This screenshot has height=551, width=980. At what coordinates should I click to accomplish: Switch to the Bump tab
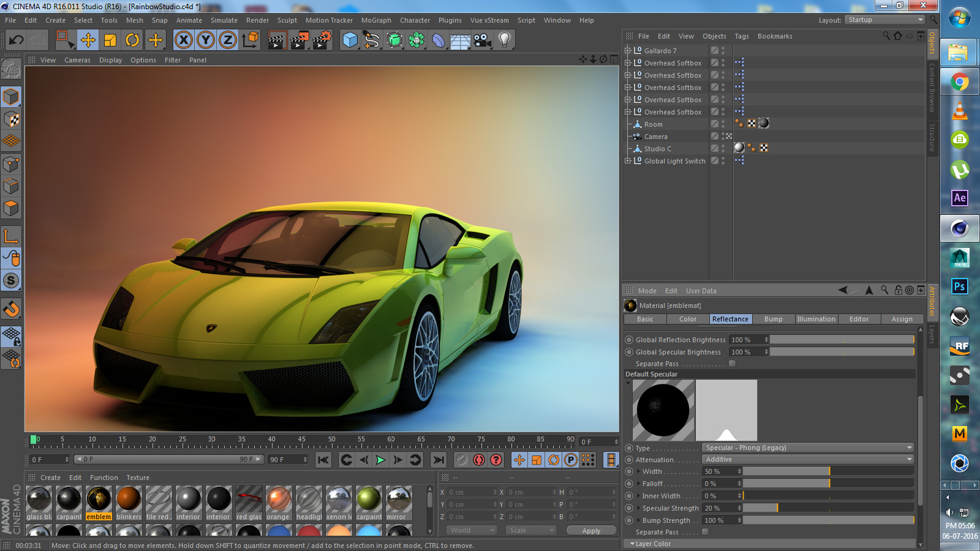tap(773, 319)
